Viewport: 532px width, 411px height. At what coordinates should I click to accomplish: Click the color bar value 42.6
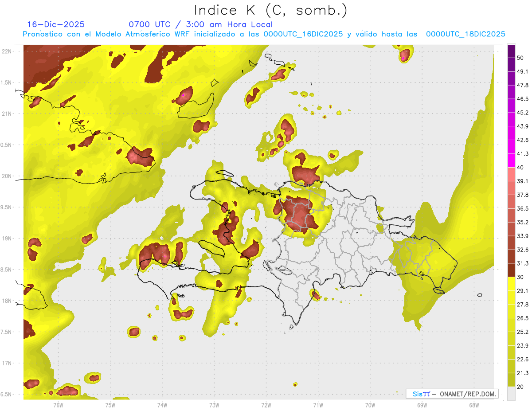point(523,140)
